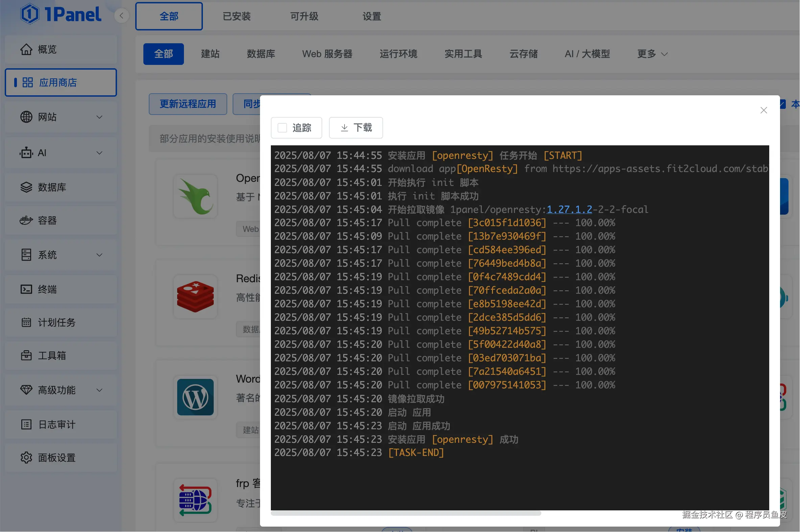Click the Overview home icon in sidebar
800x532 pixels.
[26, 50]
